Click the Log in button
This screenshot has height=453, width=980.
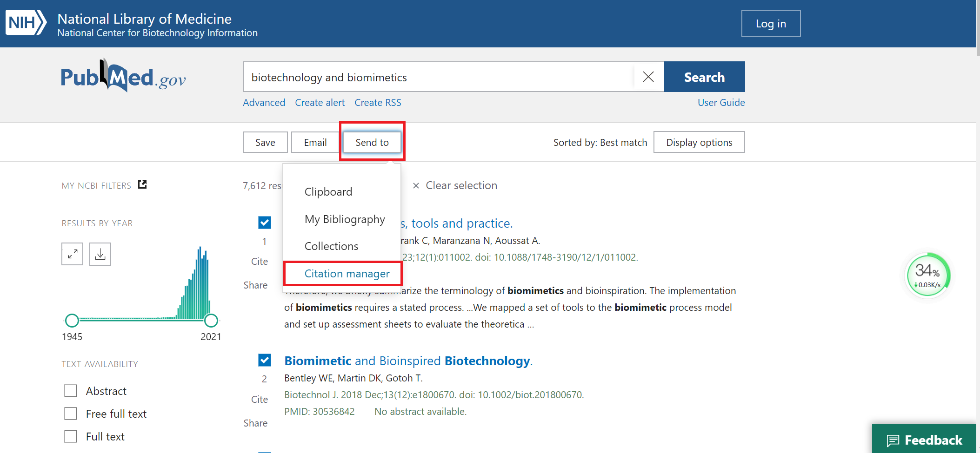pyautogui.click(x=771, y=23)
